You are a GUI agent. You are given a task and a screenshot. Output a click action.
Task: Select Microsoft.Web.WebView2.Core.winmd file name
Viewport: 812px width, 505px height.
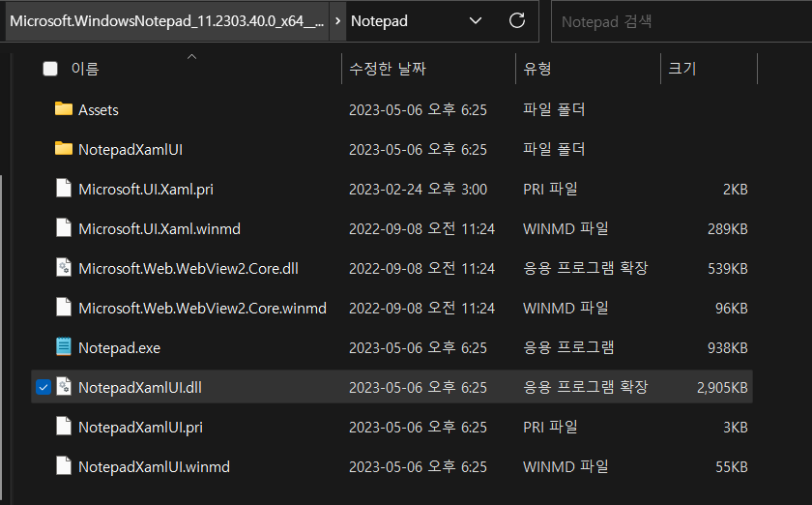pos(202,308)
